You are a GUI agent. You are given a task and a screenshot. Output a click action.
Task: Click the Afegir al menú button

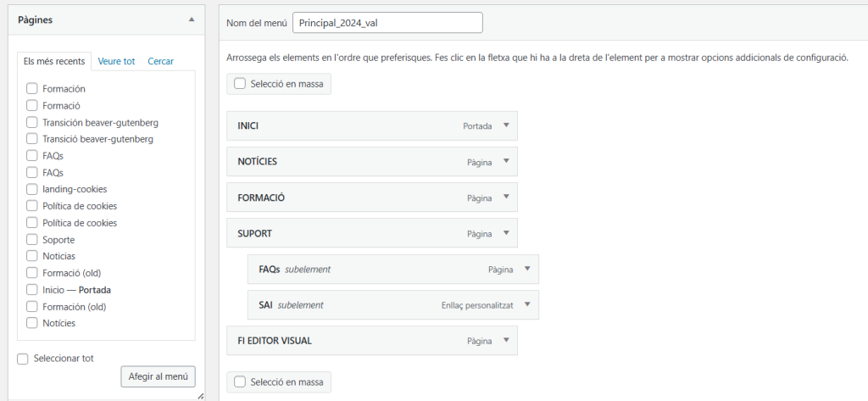(158, 376)
